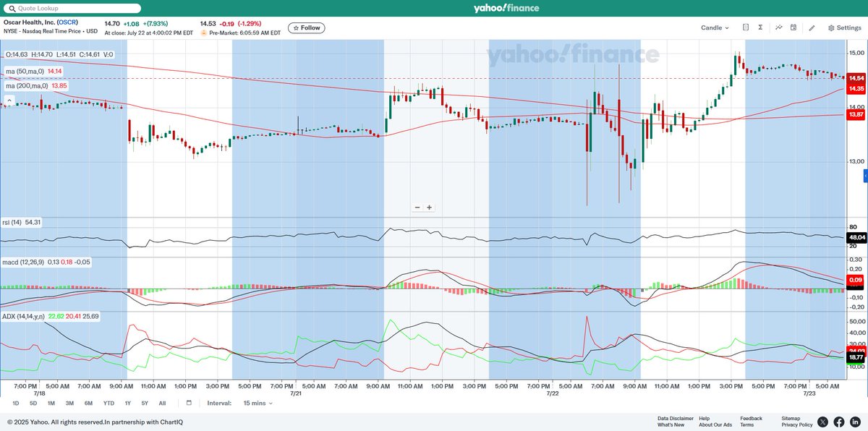The height and width of the screenshot is (431, 868).
Task: Click the blue handle on right chart edge
Action: 866,177
